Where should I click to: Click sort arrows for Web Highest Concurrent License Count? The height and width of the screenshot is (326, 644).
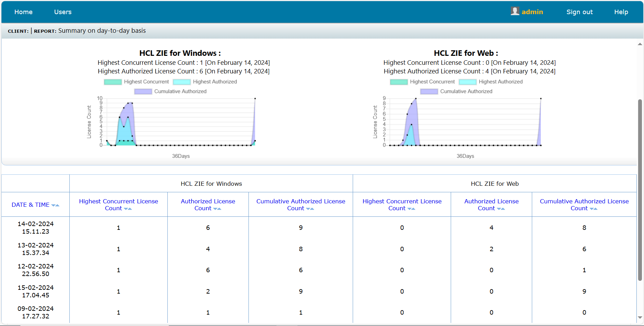tap(411, 209)
